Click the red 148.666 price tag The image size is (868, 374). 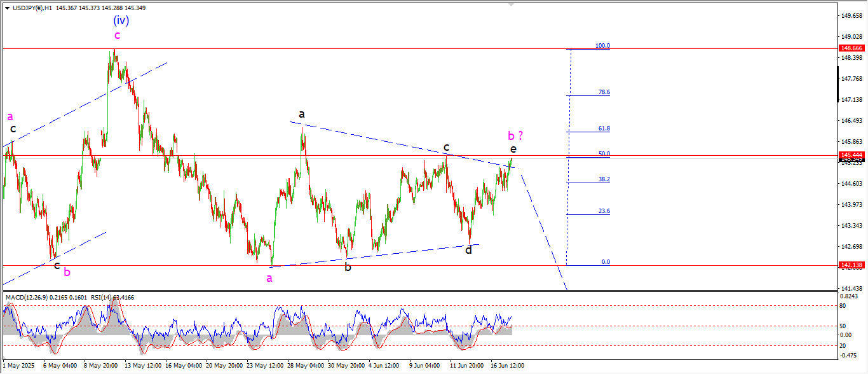point(850,48)
